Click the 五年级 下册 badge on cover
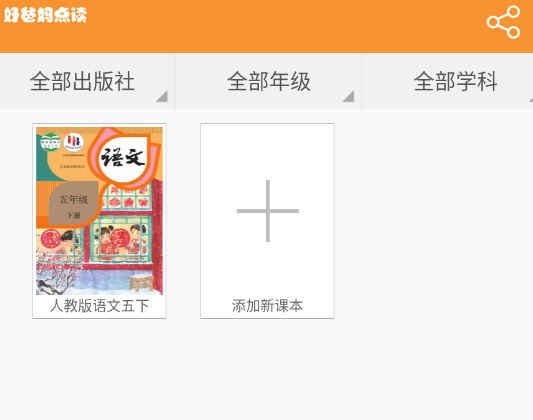The width and height of the screenshot is (533, 420). [x=74, y=206]
